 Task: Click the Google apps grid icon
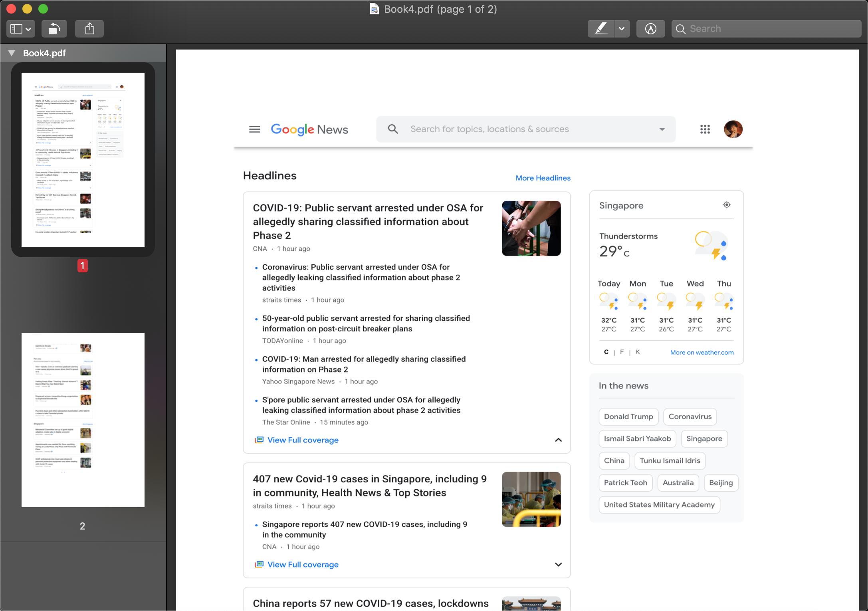pyautogui.click(x=705, y=129)
